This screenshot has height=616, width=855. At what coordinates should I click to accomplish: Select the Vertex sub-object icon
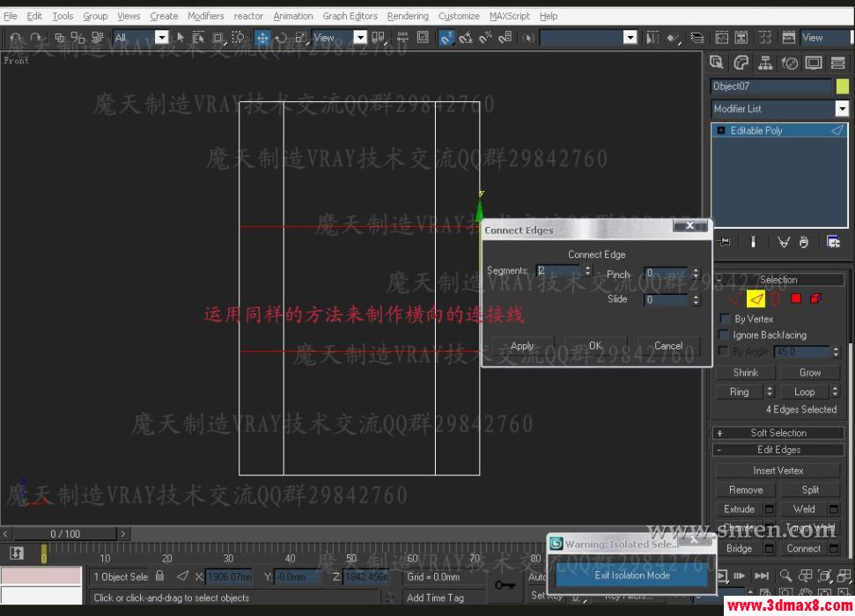[733, 299]
